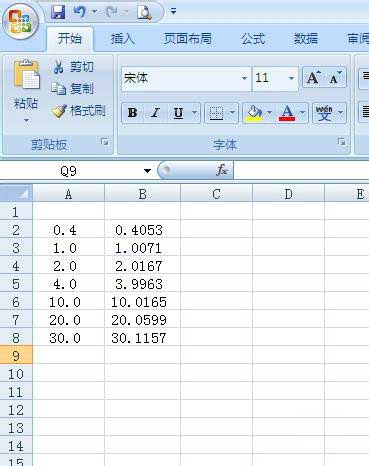Open the Name Box dropdown arrow

click(147, 171)
